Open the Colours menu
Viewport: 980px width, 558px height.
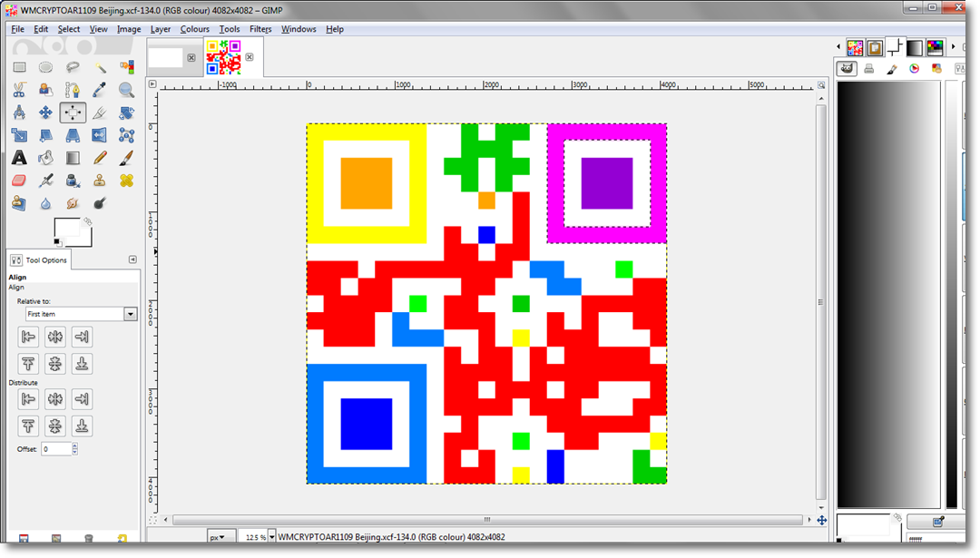click(x=194, y=29)
